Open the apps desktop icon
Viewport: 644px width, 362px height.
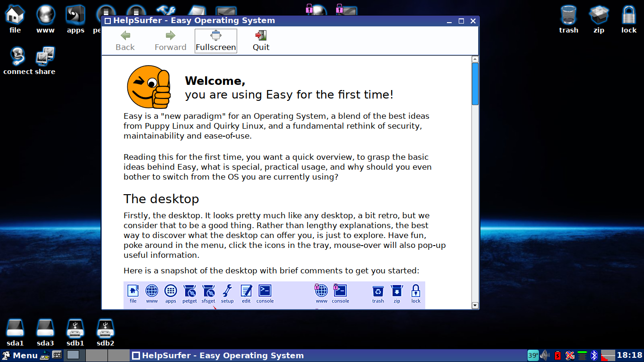[75, 19]
